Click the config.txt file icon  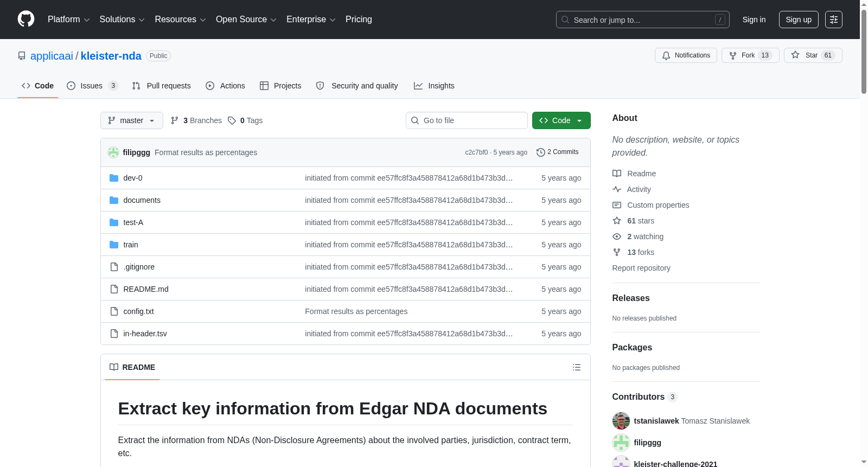(114, 311)
